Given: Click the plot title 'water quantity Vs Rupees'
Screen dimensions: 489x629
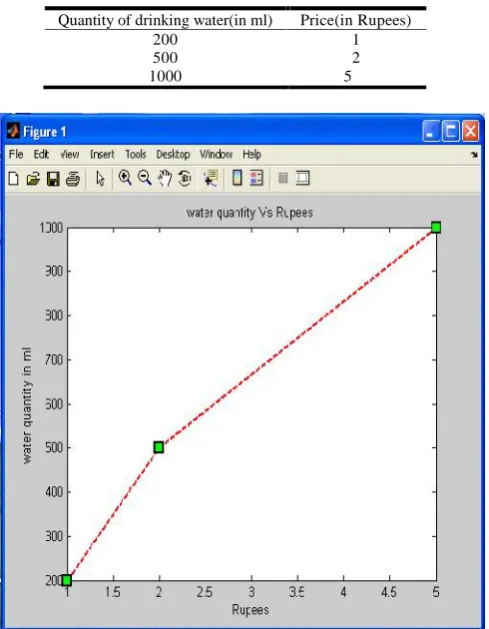Looking at the screenshot, I should click(250, 213).
